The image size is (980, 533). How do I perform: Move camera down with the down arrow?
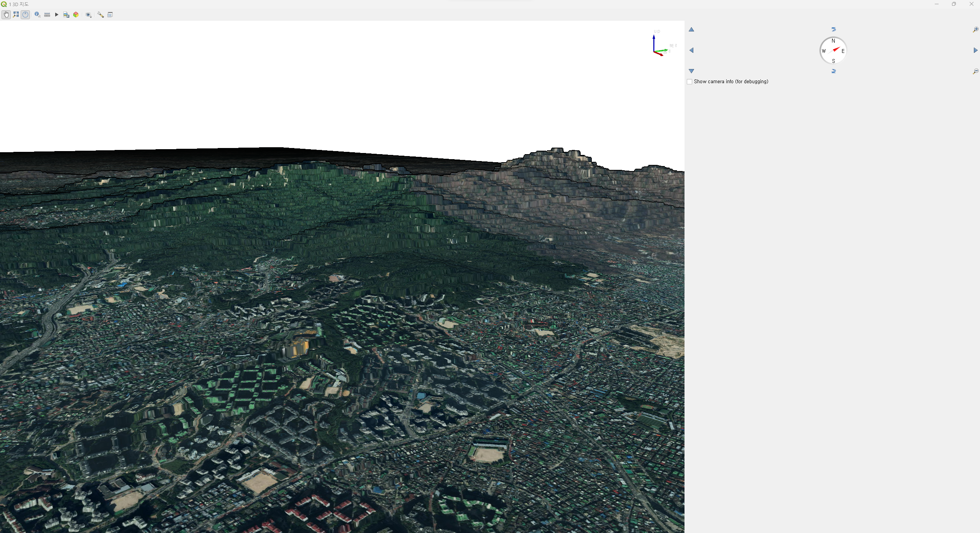[691, 71]
